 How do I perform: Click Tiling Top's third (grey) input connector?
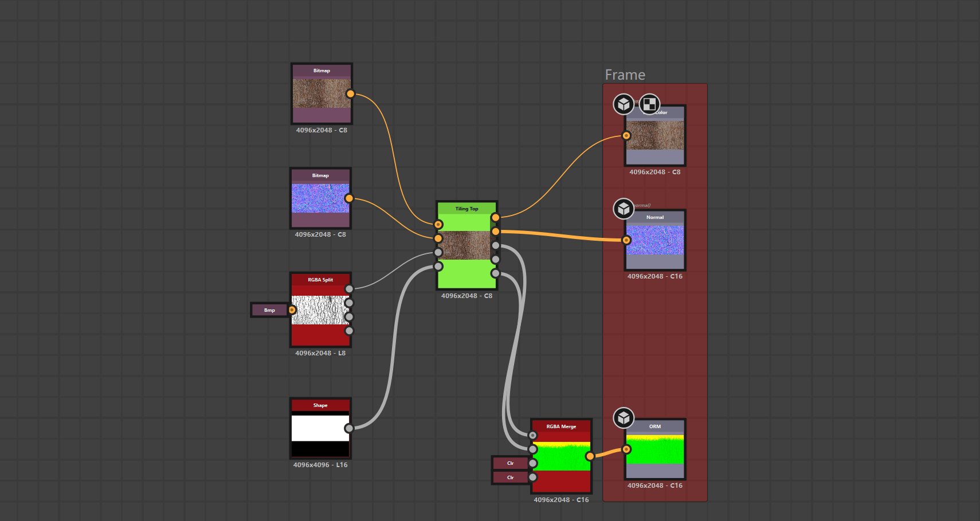click(x=438, y=252)
